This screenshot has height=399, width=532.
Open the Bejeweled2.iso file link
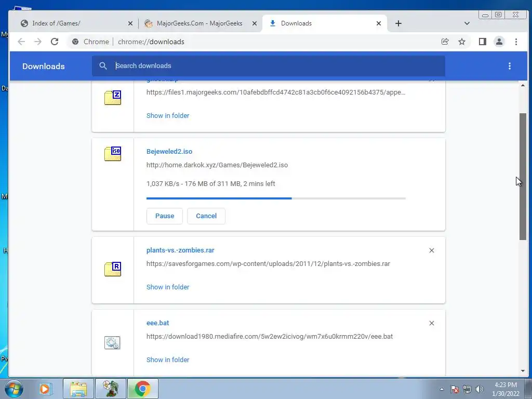pyautogui.click(x=169, y=152)
